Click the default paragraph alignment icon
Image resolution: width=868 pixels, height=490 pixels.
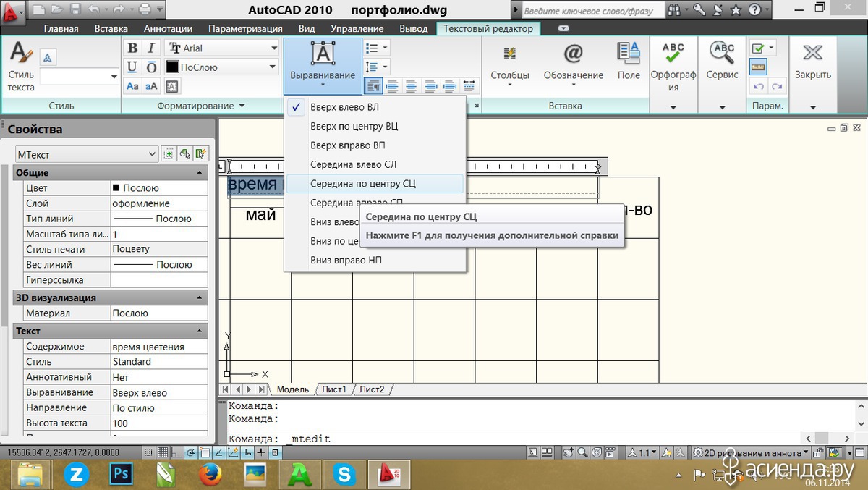(373, 86)
